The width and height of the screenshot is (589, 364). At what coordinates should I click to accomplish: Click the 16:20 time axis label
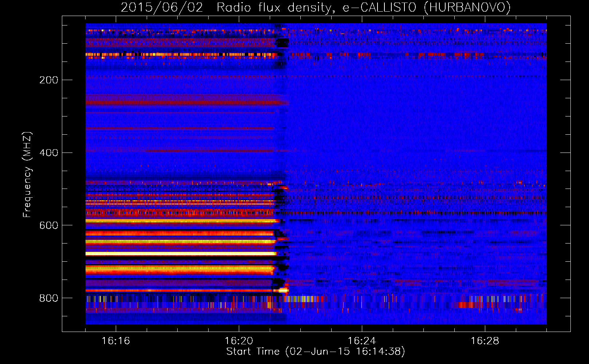[239, 341]
